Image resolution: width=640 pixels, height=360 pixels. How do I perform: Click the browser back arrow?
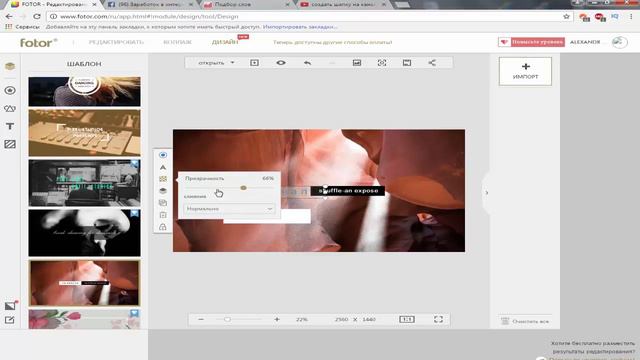9,17
